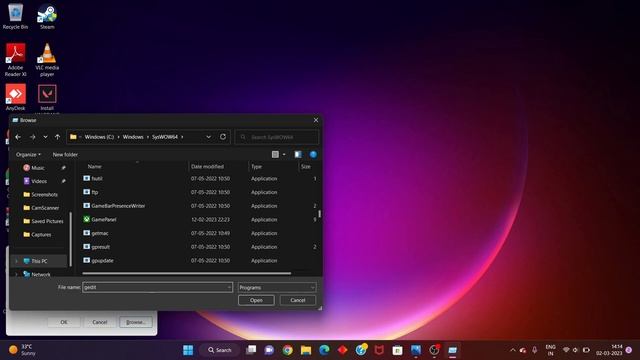
Task: Open Google Chrome from the taskbar
Action: (287, 350)
